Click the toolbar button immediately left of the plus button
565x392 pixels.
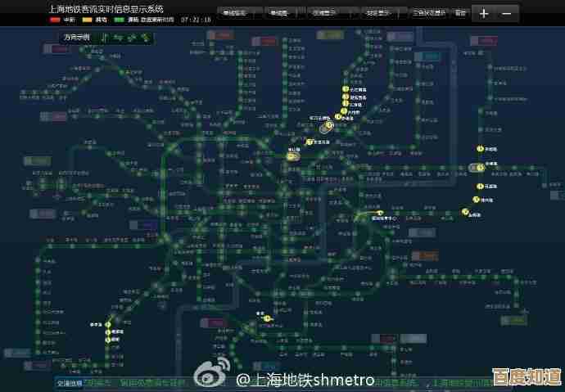click(460, 13)
